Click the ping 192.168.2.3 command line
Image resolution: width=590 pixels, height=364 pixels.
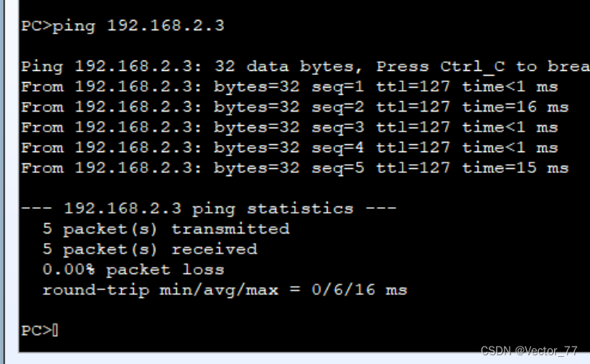pyautogui.click(x=123, y=26)
